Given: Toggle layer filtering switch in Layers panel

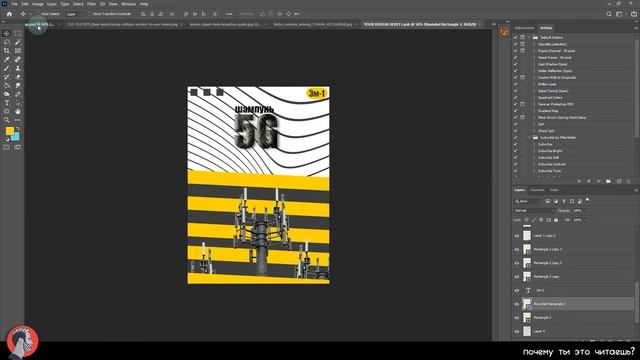Looking at the screenshot, I should pyautogui.click(x=587, y=200).
